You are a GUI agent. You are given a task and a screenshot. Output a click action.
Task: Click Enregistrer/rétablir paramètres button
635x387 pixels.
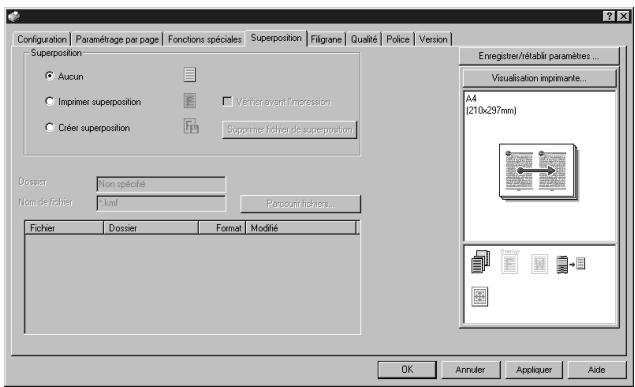pyautogui.click(x=539, y=56)
